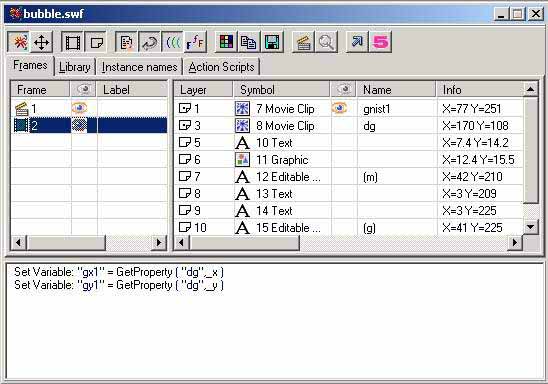Click frames list right scroll arrow

coord(159,242)
